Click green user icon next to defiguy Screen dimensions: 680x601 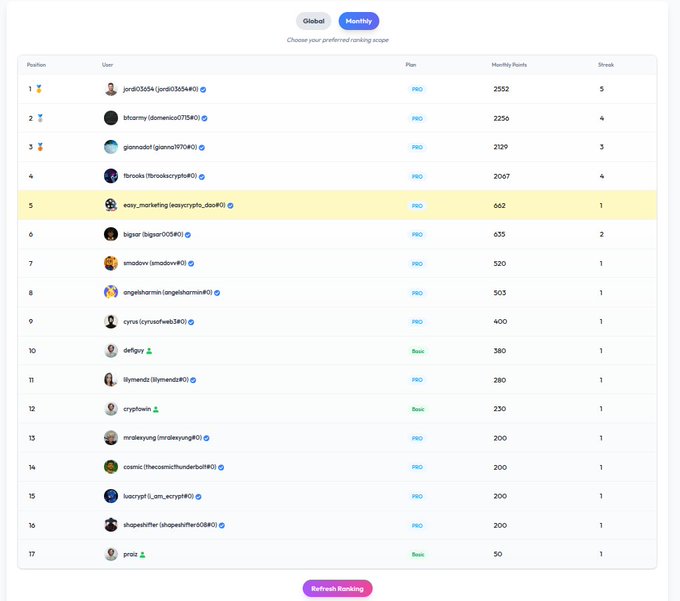(x=149, y=351)
